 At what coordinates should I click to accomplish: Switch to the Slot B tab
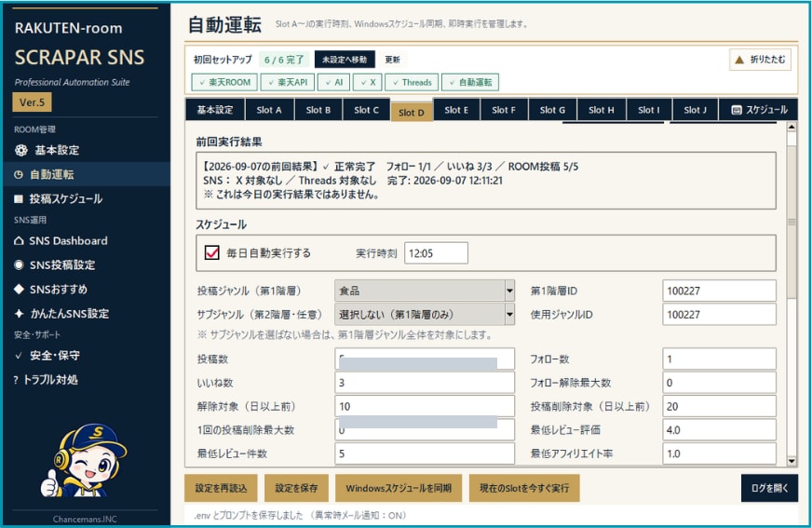tap(318, 110)
